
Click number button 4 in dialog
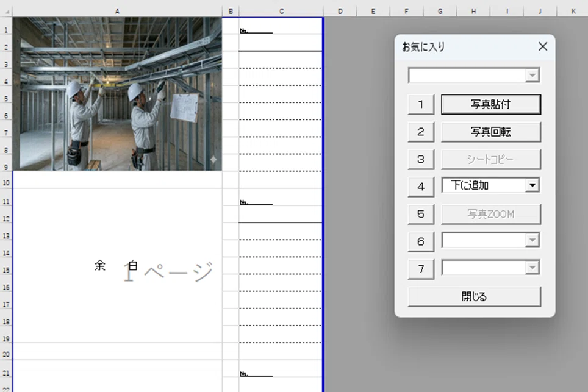(x=421, y=187)
